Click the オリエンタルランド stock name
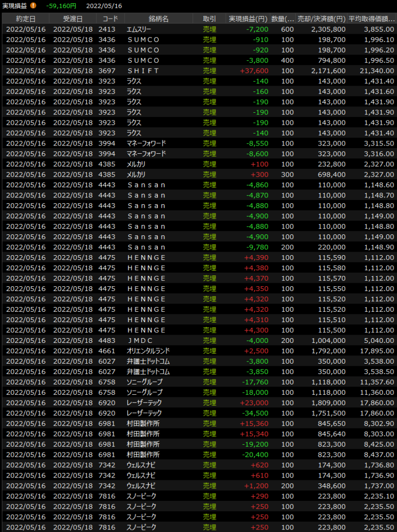Viewport: 397px width, 532px height. [148, 351]
